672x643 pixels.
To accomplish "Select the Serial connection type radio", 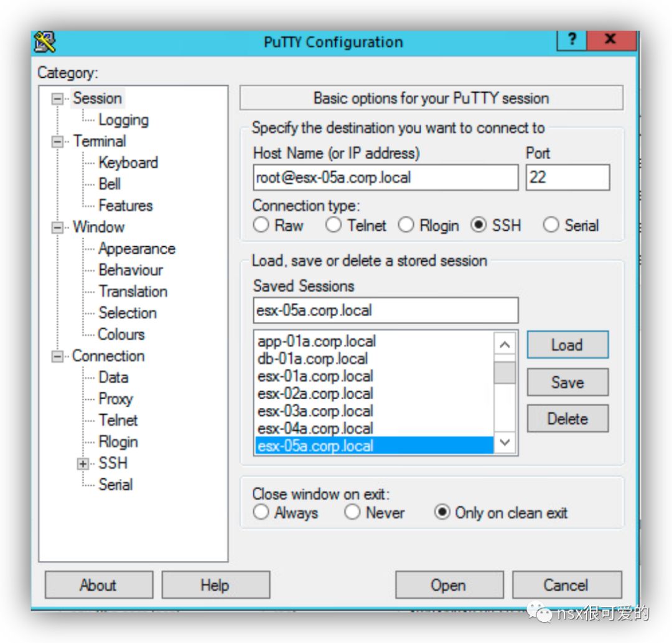I will pos(551,225).
